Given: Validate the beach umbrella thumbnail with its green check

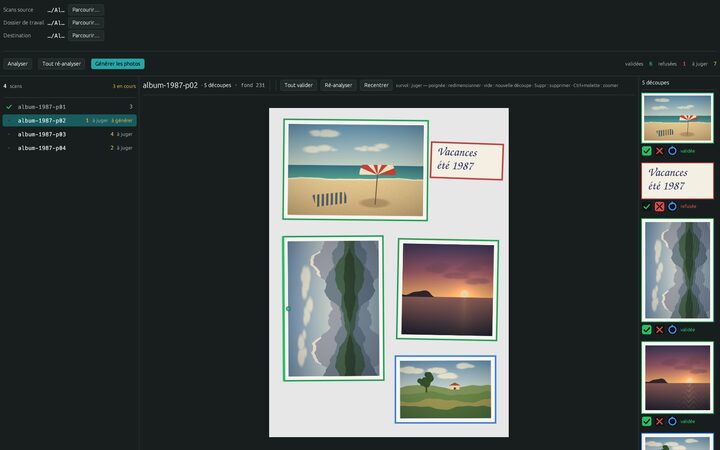Looking at the screenshot, I should [x=647, y=151].
